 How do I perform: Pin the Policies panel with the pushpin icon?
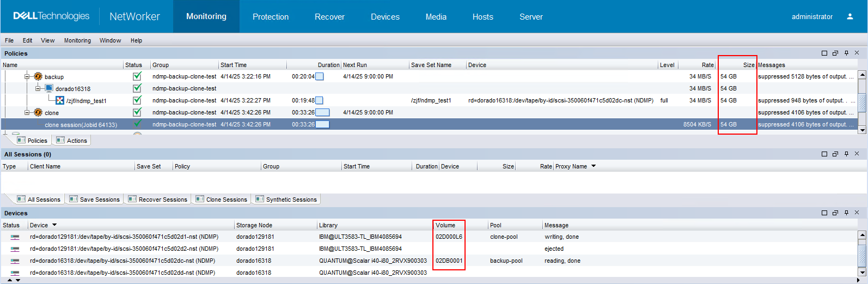click(x=846, y=53)
